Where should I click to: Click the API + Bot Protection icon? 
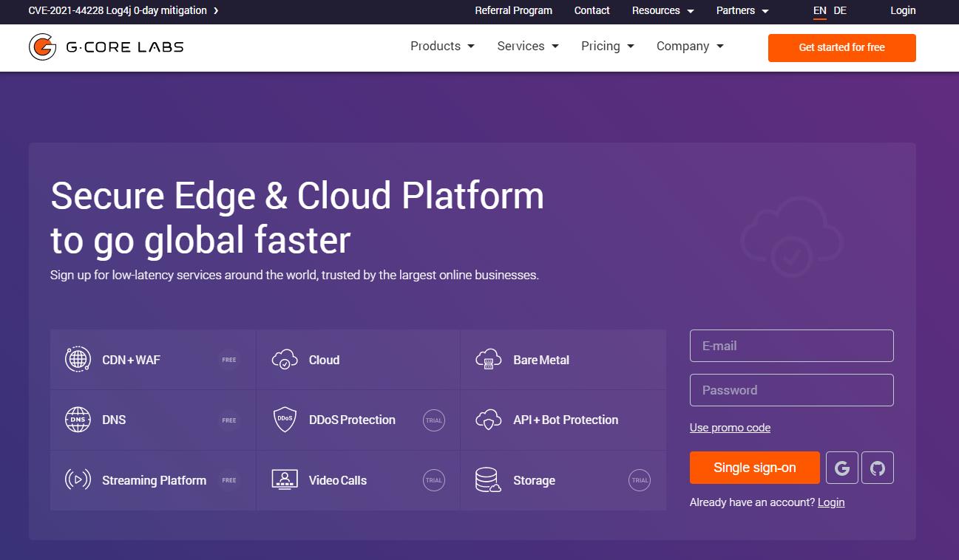pos(489,420)
